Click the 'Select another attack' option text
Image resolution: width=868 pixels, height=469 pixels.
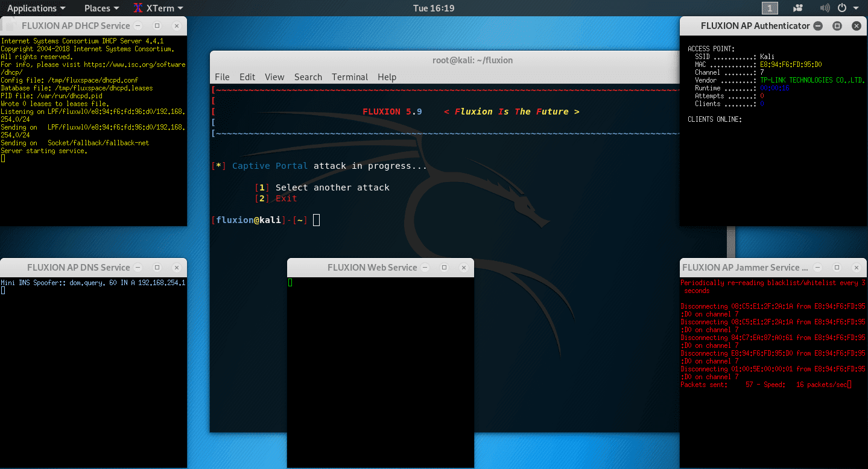pos(332,187)
